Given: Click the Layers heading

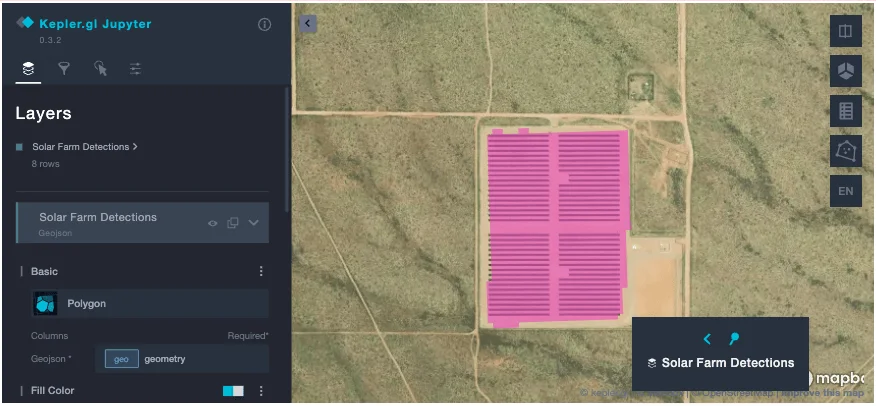Looking at the screenshot, I should (44, 113).
